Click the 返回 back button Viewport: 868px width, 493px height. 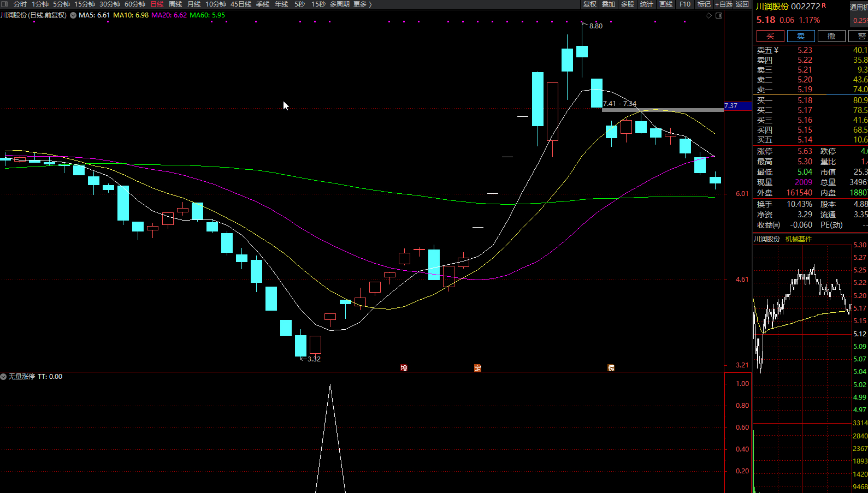click(x=742, y=4)
